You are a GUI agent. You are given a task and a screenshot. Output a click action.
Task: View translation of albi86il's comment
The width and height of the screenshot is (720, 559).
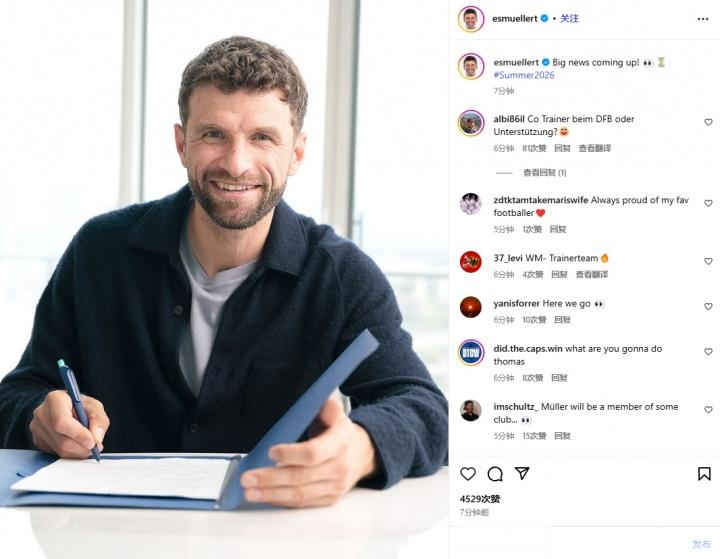595,148
